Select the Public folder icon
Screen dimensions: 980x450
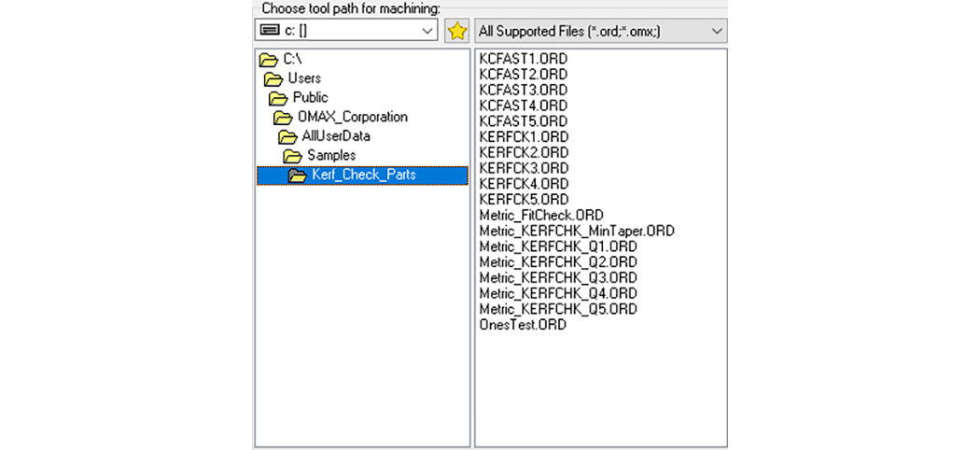click(279, 98)
